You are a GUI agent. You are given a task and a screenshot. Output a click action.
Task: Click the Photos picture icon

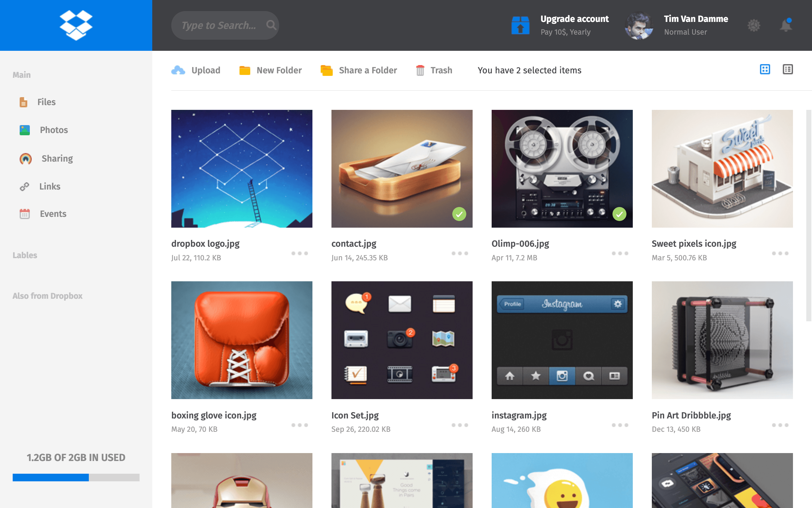(24, 130)
